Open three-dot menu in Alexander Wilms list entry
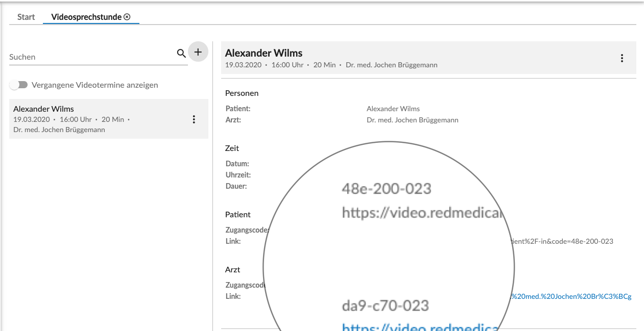Image resolution: width=644 pixels, height=331 pixels. tap(194, 119)
